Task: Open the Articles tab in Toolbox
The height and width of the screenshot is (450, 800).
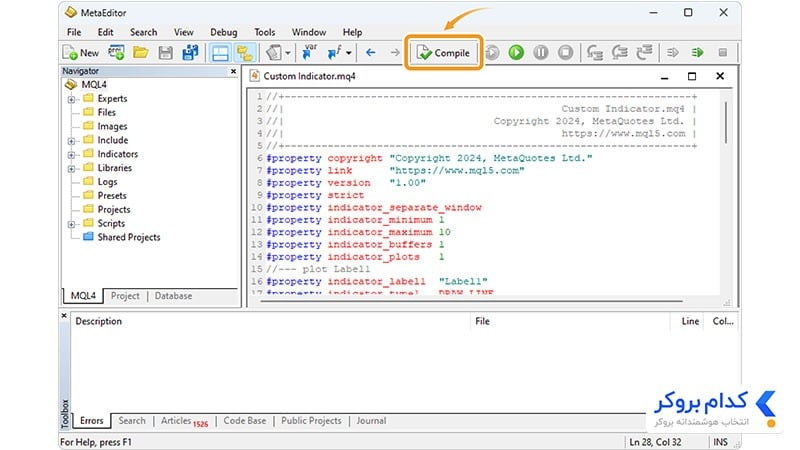Action: point(184,421)
